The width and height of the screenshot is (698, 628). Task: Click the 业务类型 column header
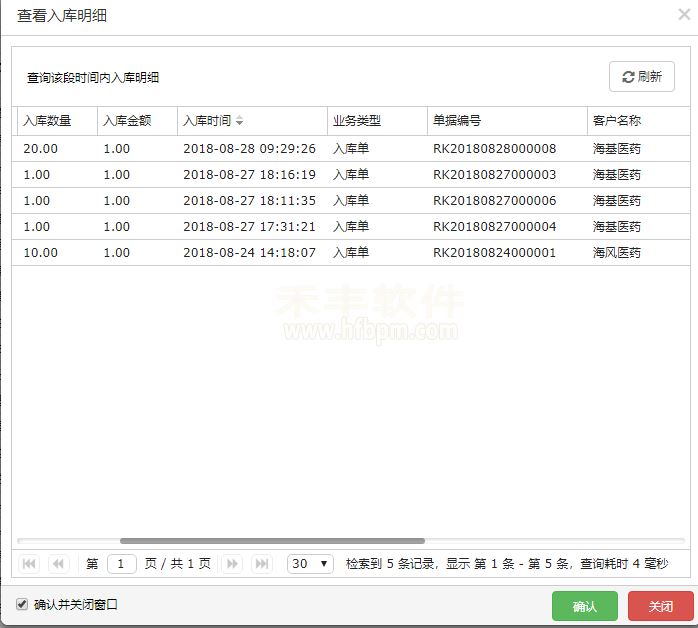(x=357, y=121)
